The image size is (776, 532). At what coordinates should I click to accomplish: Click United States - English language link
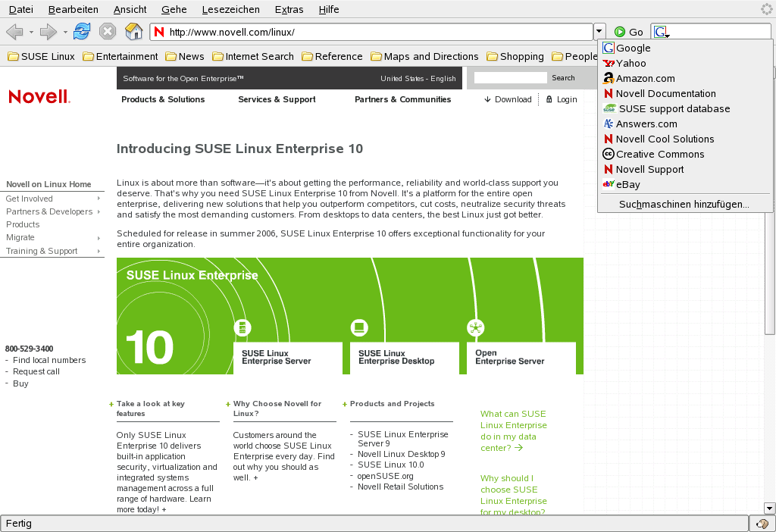pos(418,79)
